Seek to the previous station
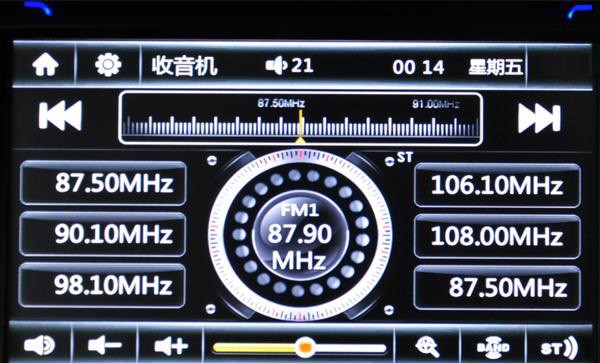 [x=60, y=116]
